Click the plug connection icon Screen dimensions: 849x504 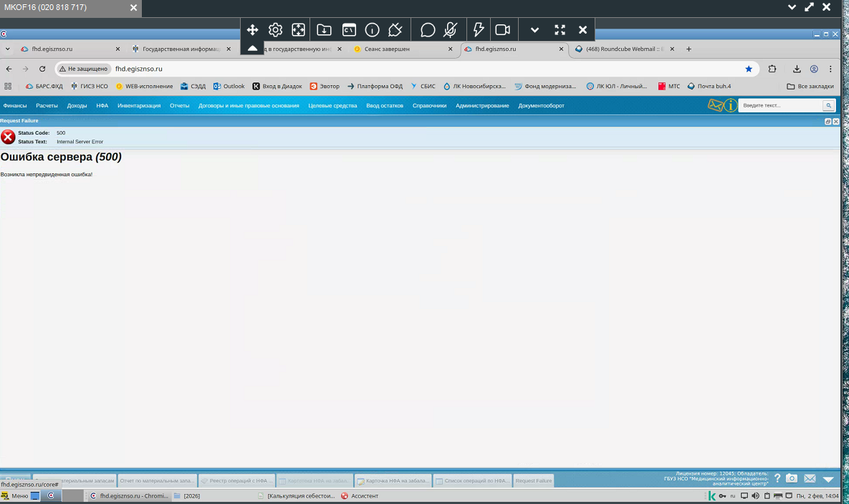[x=395, y=30]
